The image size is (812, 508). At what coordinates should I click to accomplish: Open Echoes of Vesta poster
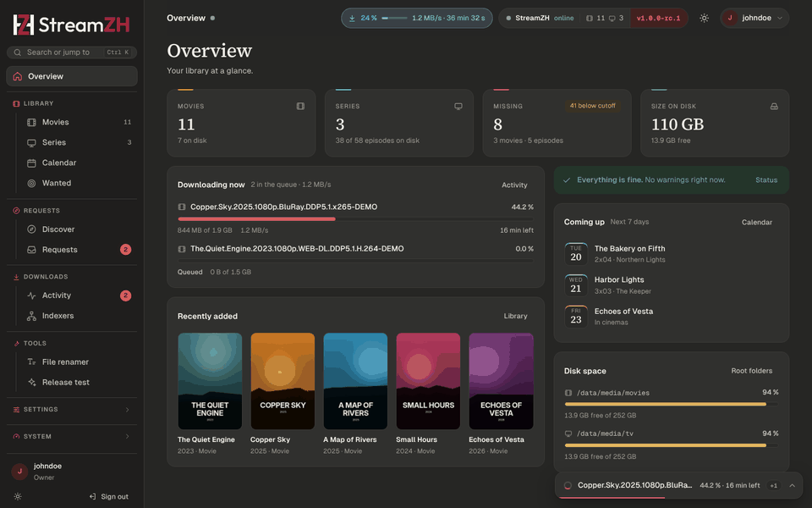(501, 381)
